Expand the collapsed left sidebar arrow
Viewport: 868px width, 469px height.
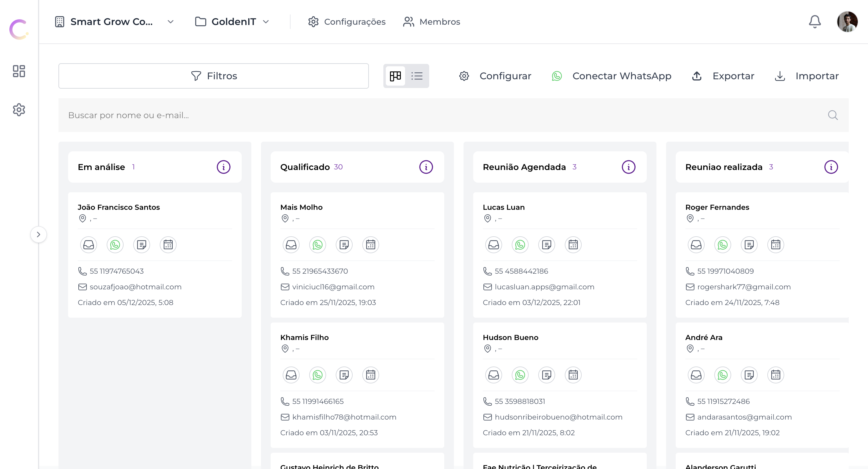38,234
